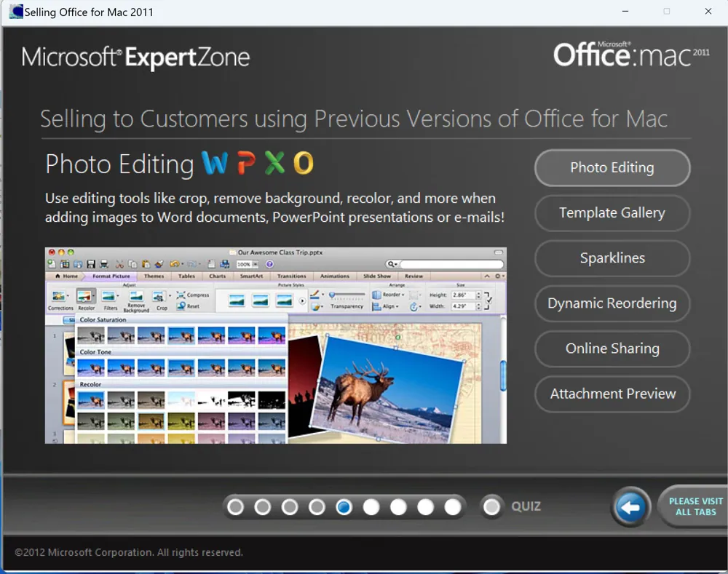The width and height of the screenshot is (728, 574).
Task: Select the third page indicator dot
Action: click(x=290, y=507)
